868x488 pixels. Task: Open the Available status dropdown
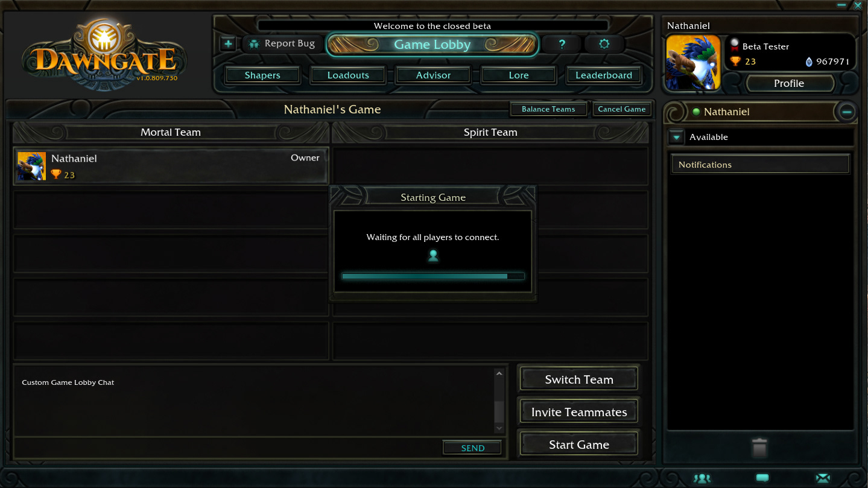(x=676, y=137)
